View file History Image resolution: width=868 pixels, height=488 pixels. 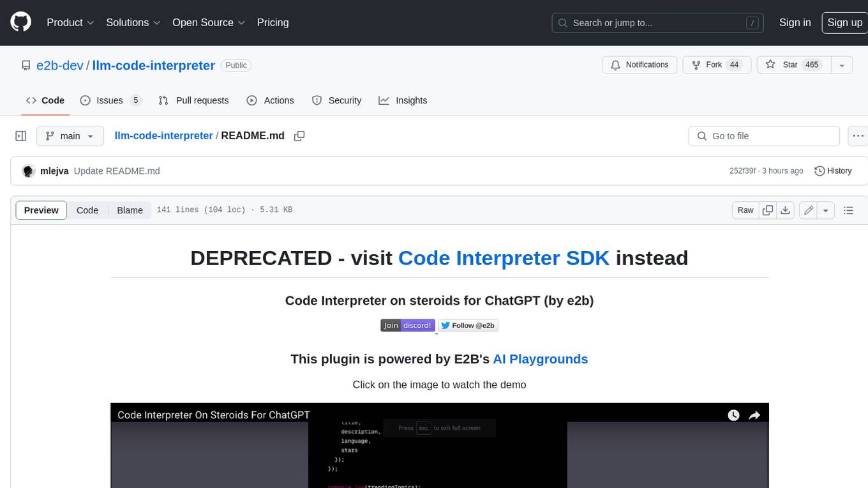pos(833,171)
